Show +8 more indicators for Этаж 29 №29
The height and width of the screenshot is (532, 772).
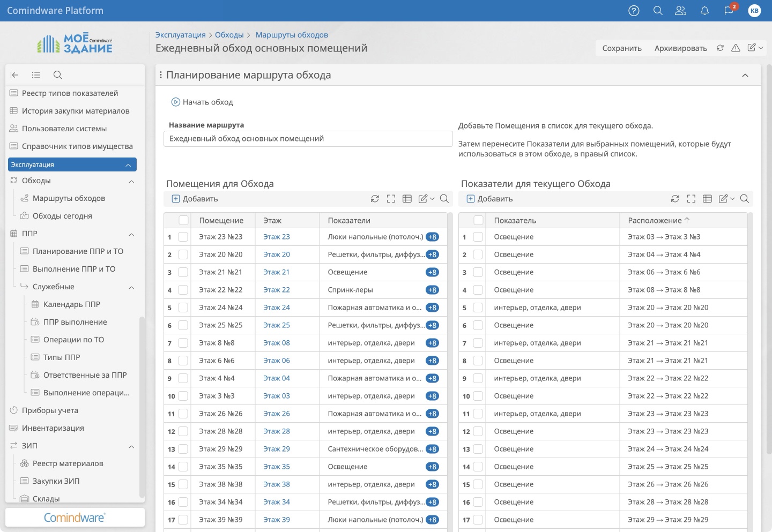coord(433,449)
